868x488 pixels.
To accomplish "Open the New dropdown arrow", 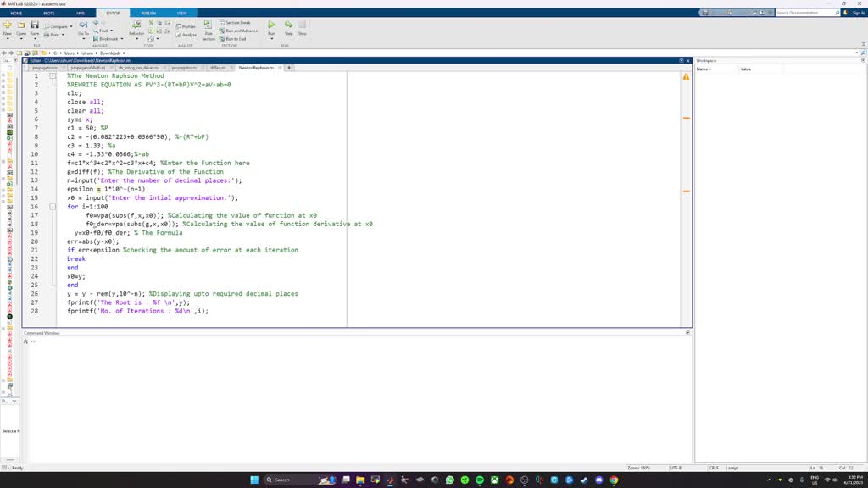I will (x=7, y=38).
